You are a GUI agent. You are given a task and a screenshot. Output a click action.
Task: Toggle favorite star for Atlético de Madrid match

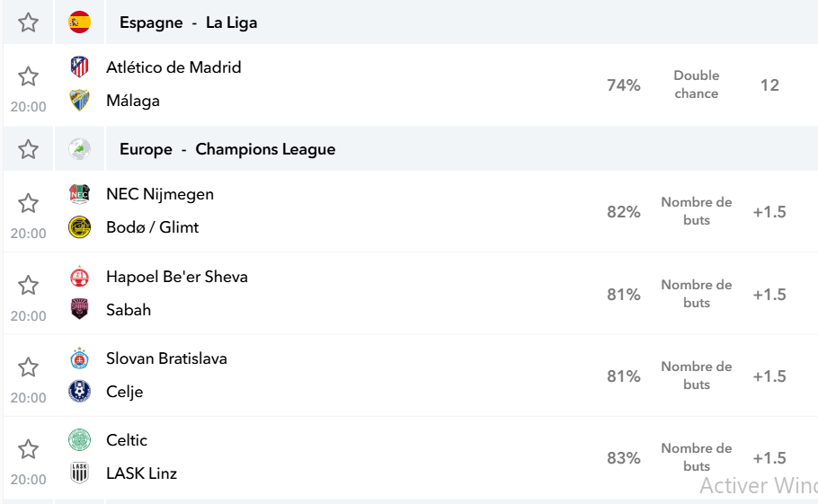[28, 76]
